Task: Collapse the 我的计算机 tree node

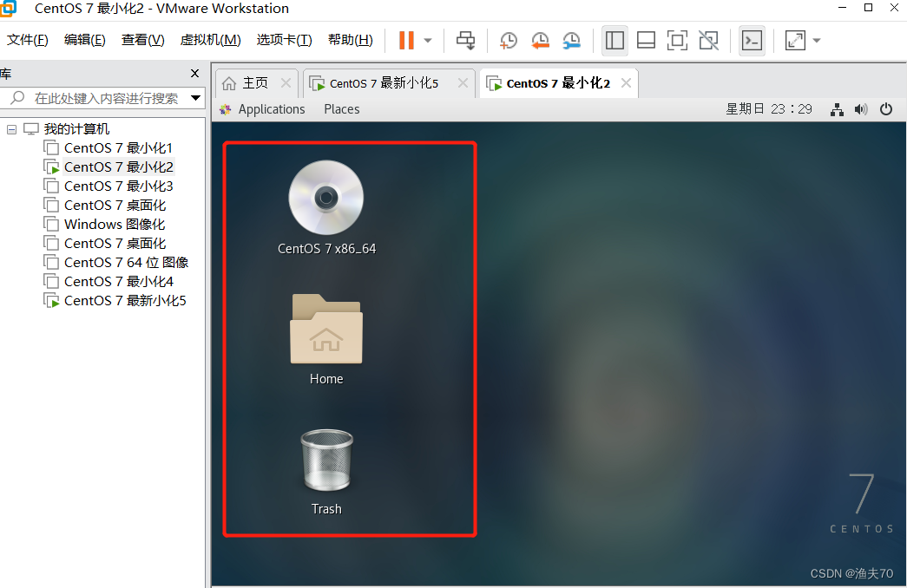Action: [11, 129]
